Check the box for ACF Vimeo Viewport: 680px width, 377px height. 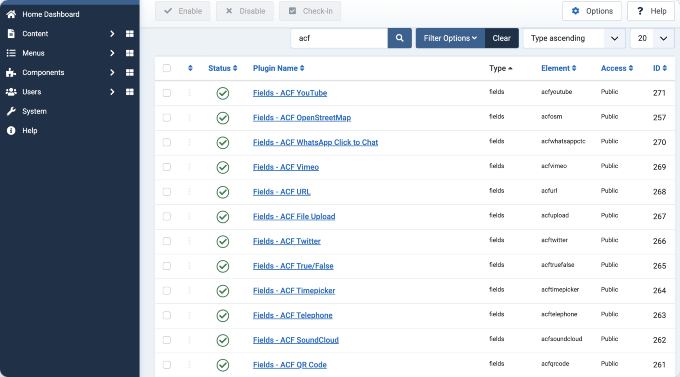click(x=167, y=167)
